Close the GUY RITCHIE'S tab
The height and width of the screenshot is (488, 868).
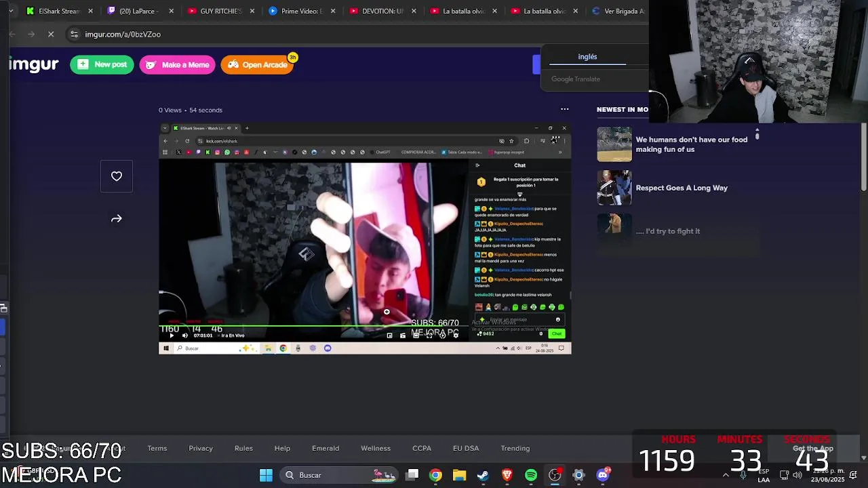point(252,11)
